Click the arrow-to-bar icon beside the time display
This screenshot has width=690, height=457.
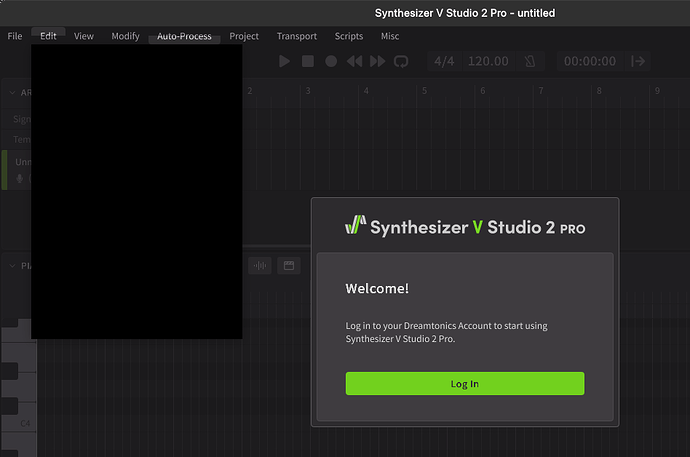[638, 61]
